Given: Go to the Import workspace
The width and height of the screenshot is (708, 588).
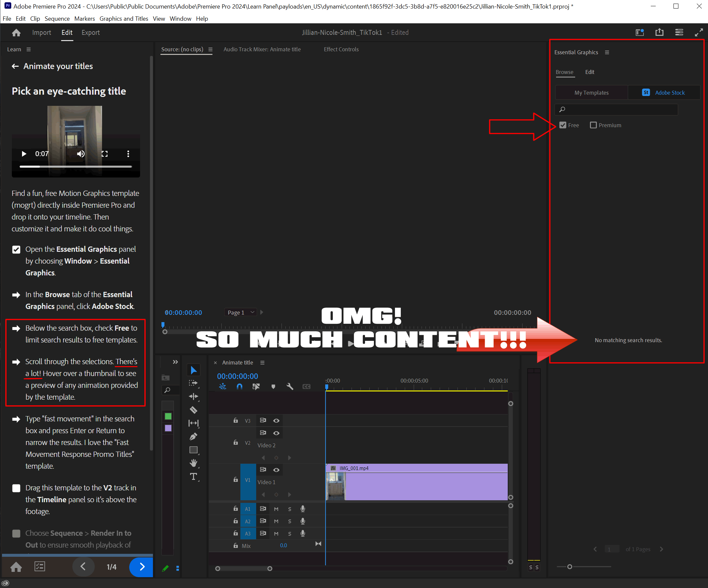Looking at the screenshot, I should click(41, 32).
